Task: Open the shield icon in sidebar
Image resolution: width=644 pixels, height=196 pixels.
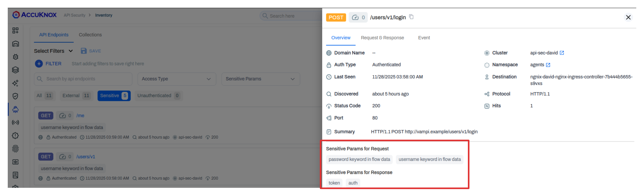Action: point(15,96)
